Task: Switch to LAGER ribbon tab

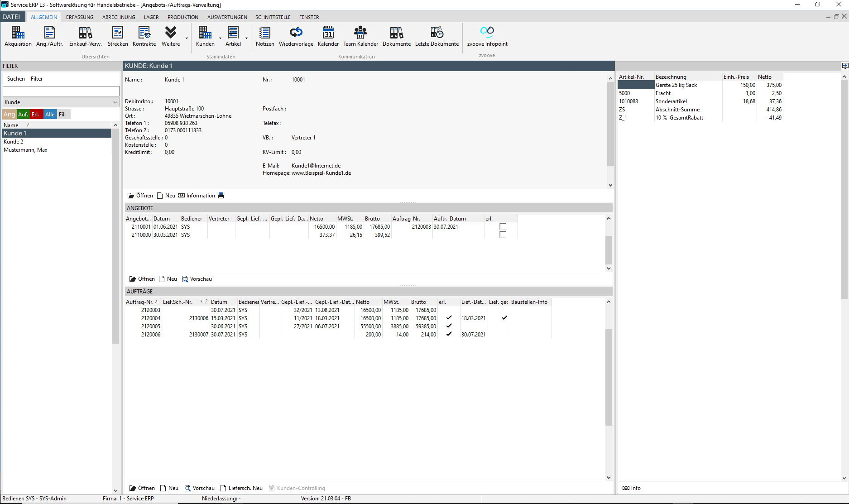Action: pyautogui.click(x=151, y=17)
